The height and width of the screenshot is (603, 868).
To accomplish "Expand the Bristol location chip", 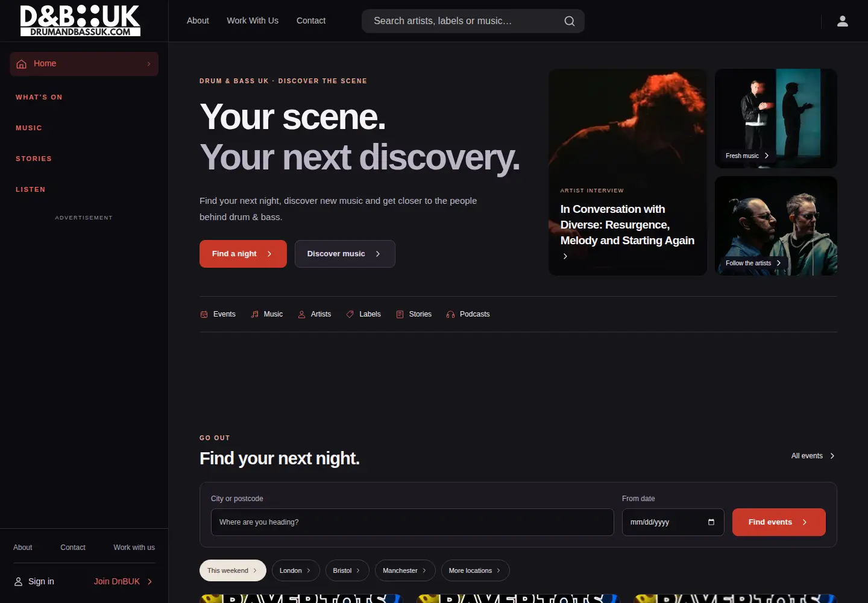I will (x=347, y=570).
